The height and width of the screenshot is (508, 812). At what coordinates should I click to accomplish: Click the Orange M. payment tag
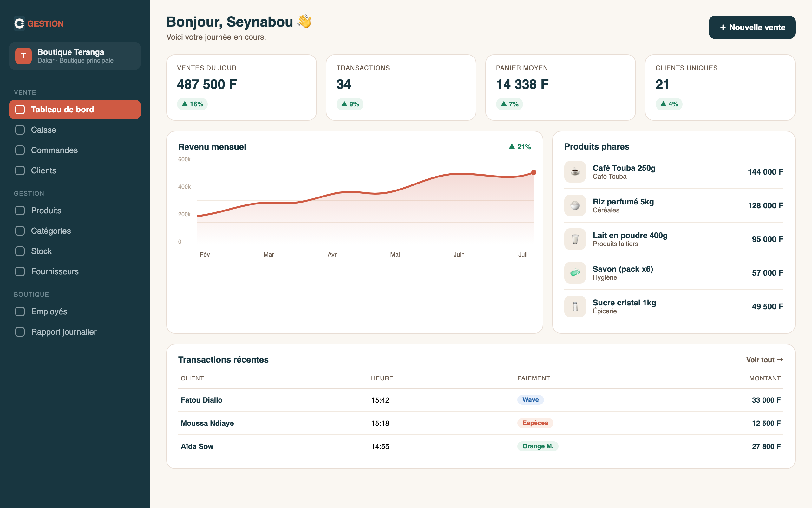[538, 446]
